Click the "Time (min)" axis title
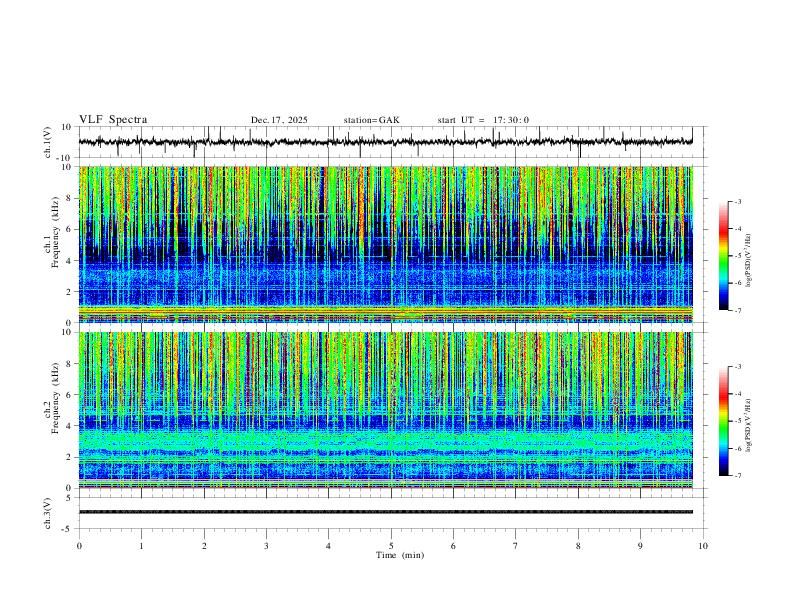792x612 pixels. [x=400, y=555]
